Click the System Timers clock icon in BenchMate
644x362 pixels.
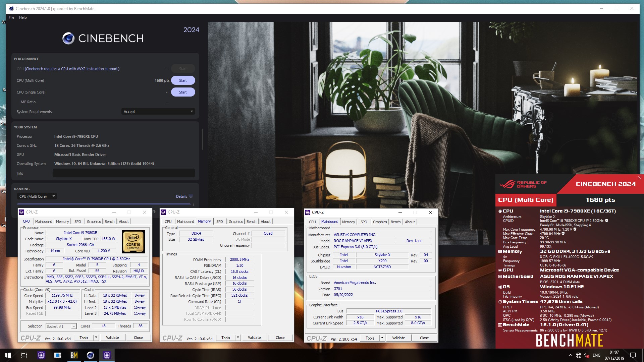pos(500,302)
